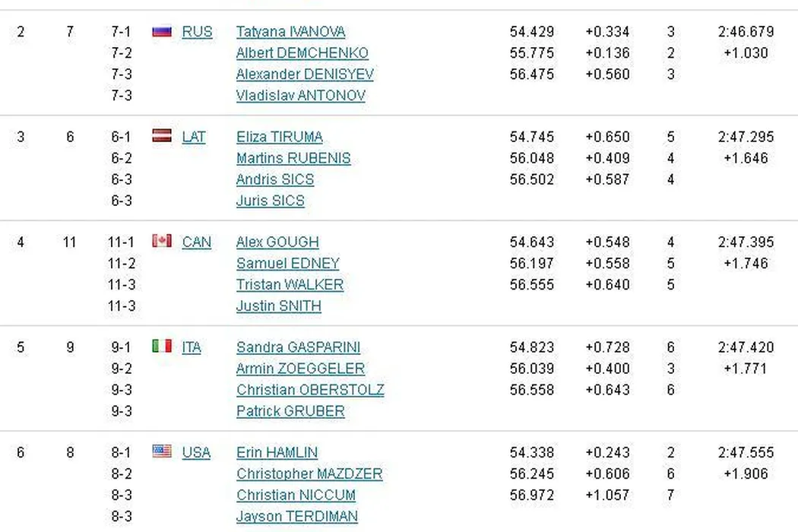
Task: View Albert DEMCHENKO's profile link
Action: tap(302, 53)
